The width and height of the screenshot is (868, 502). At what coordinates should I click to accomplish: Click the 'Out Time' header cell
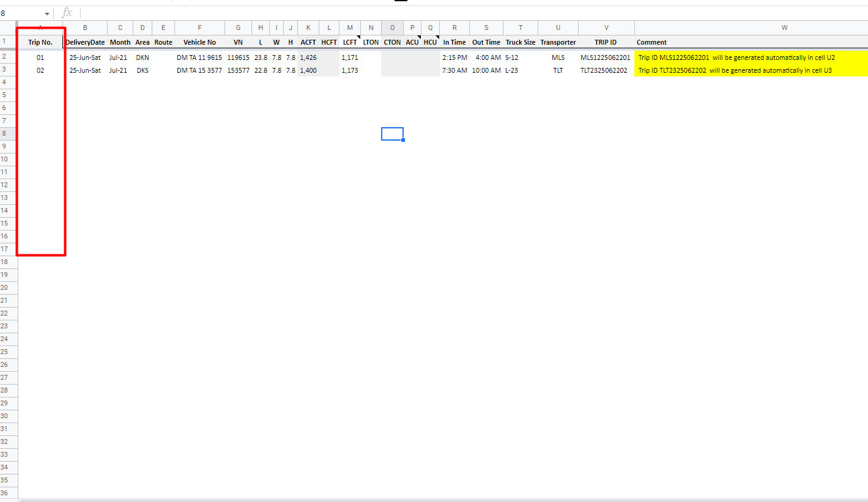point(486,42)
